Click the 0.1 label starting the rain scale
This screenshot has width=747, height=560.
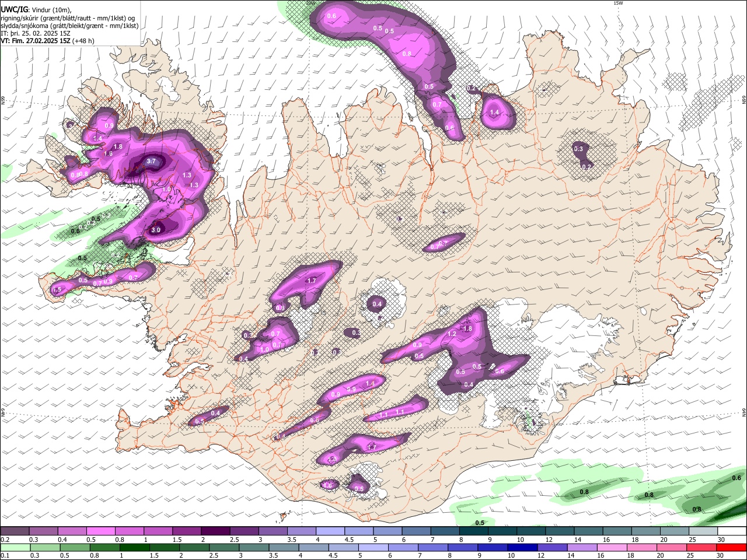pyautogui.click(x=5, y=556)
